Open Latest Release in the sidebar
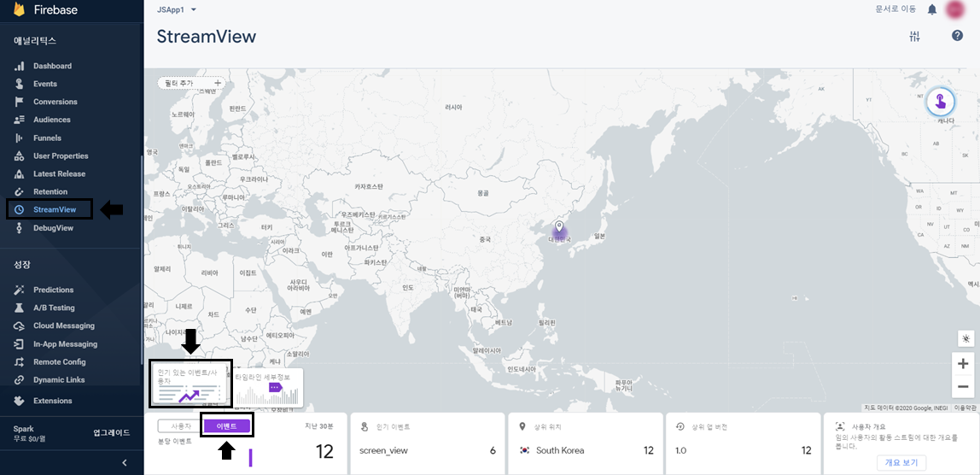The height and width of the screenshot is (475, 980). coord(60,173)
